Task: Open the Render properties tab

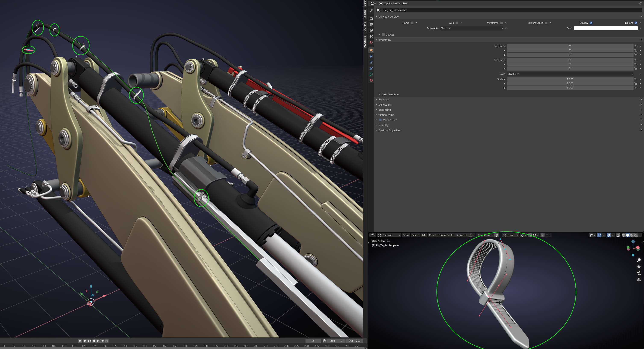Action: (371, 19)
